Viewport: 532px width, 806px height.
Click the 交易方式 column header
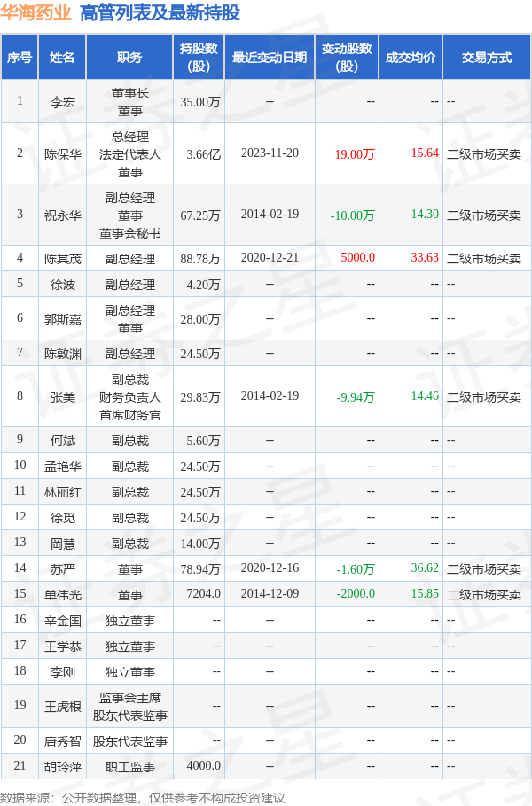[x=487, y=58]
